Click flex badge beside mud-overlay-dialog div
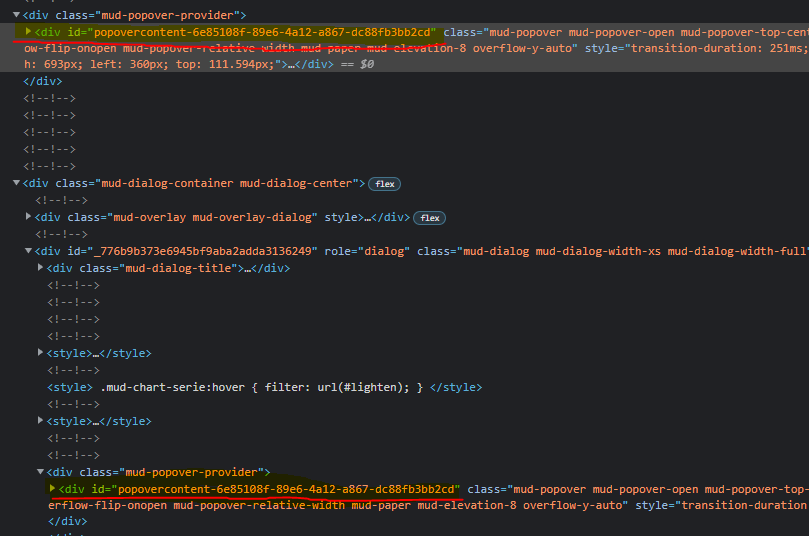The width and height of the screenshot is (809, 536). (x=429, y=218)
